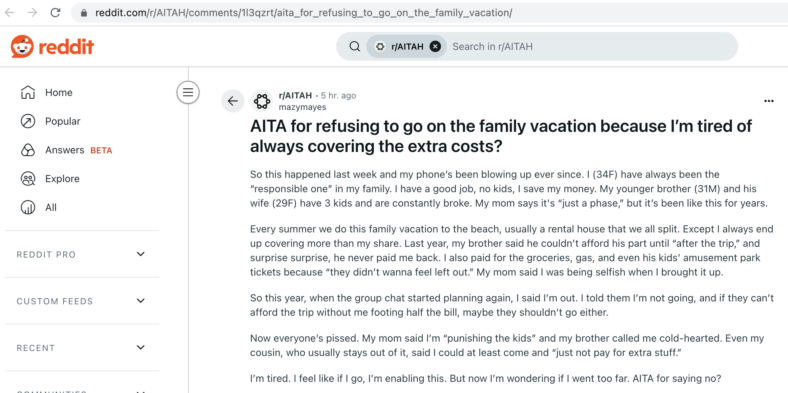Open the r/AITAH subreddit link
The width and height of the screenshot is (788, 393).
pyautogui.click(x=295, y=95)
